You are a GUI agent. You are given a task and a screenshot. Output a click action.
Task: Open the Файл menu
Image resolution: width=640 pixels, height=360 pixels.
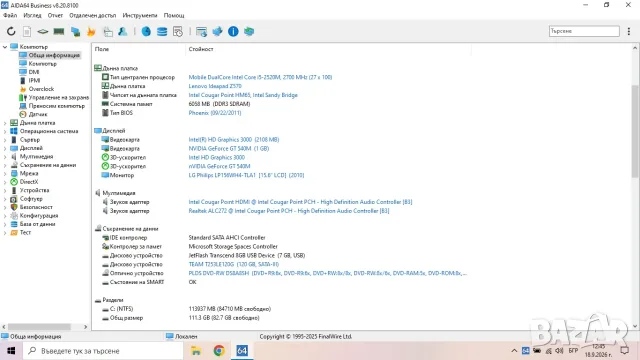coord(10,16)
